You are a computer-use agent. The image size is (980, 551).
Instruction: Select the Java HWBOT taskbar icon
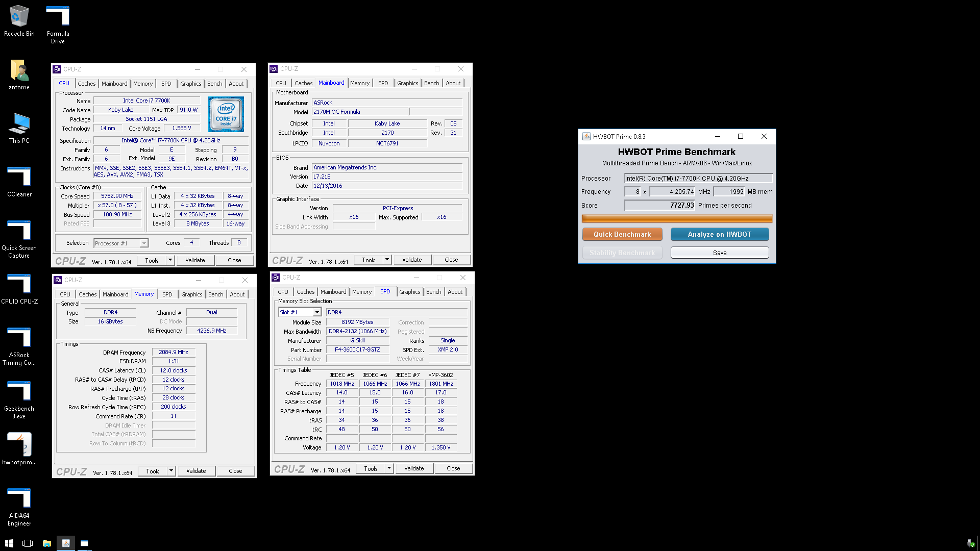coord(65,543)
